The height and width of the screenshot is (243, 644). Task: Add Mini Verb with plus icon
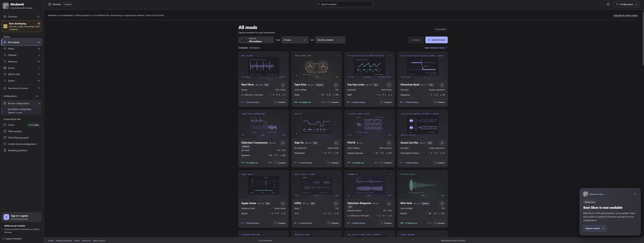pos(442,203)
